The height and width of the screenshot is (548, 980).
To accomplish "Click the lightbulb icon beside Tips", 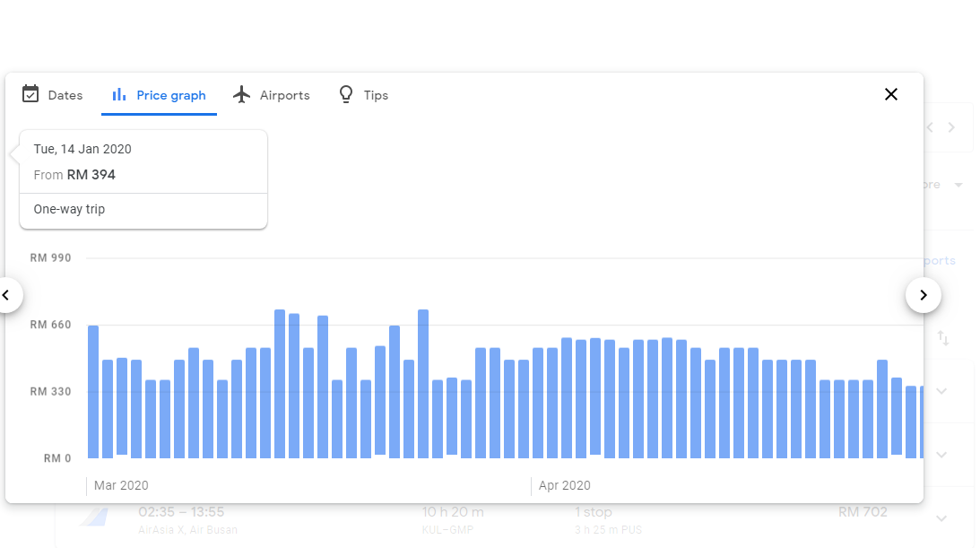I will pyautogui.click(x=345, y=94).
